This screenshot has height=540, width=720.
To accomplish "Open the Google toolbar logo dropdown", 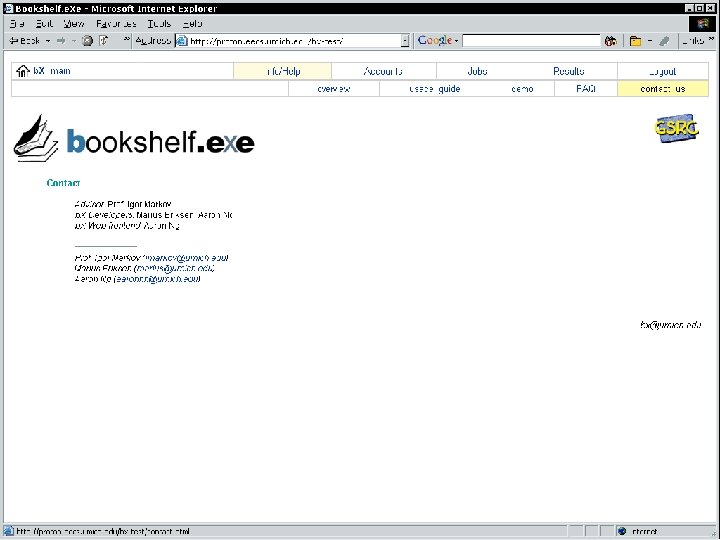I will pyautogui.click(x=438, y=40).
